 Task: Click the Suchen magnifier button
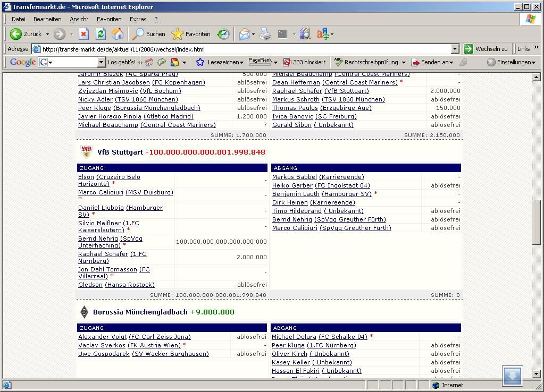149,34
